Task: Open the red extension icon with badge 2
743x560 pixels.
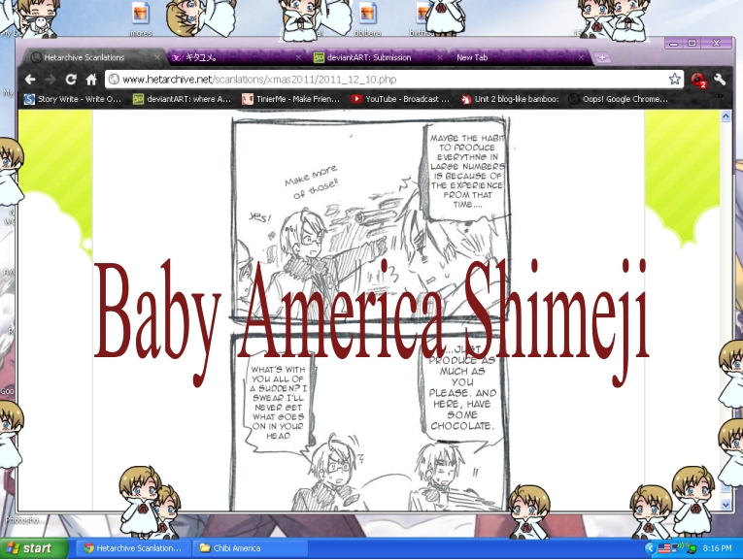Action: tap(698, 80)
